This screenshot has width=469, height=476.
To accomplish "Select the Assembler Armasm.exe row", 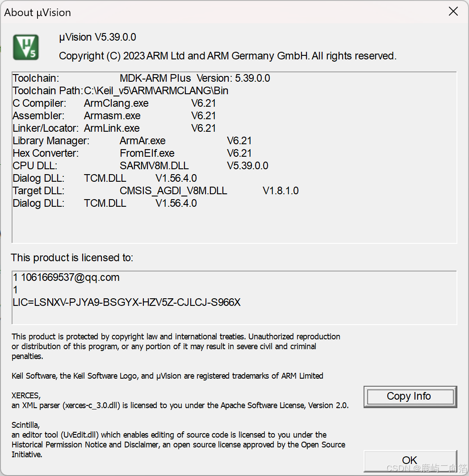I will [114, 116].
